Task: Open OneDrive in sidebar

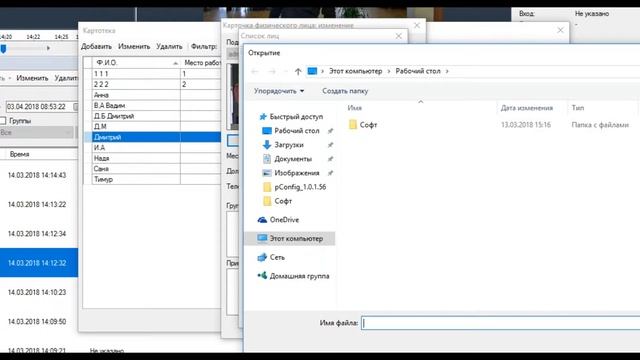Action: pyautogui.click(x=279, y=220)
